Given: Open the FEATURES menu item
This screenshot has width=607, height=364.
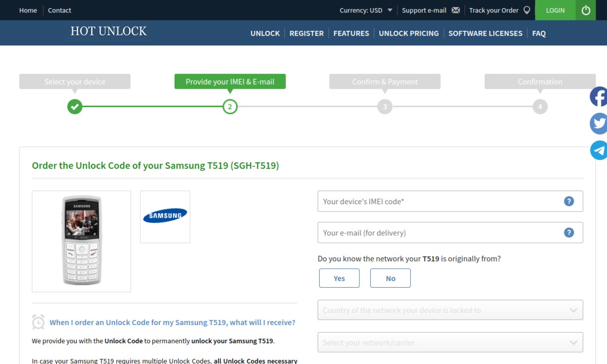Looking at the screenshot, I should 351,33.
